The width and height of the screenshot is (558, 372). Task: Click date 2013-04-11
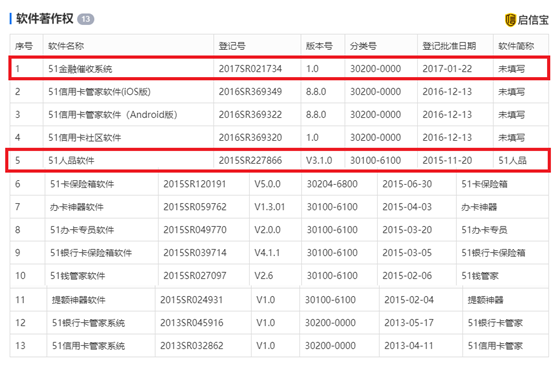point(409,346)
